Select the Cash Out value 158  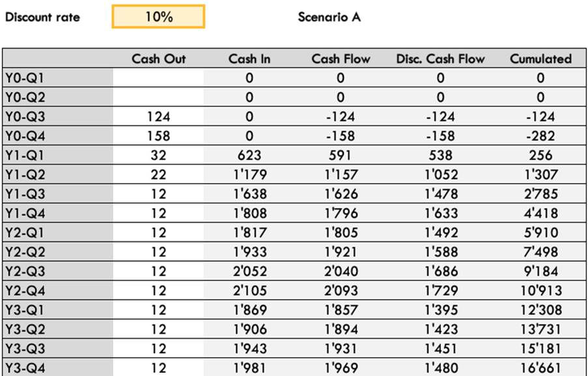(x=158, y=136)
